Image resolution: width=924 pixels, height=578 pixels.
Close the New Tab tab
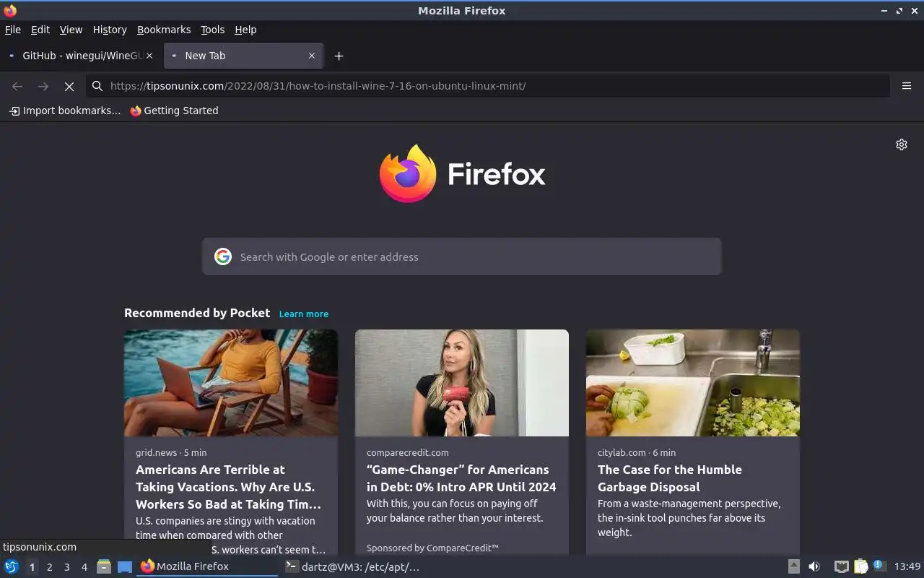pyautogui.click(x=312, y=56)
